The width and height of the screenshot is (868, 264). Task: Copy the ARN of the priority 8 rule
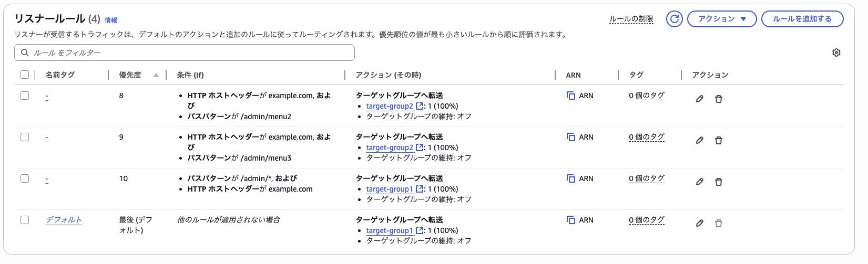point(570,96)
